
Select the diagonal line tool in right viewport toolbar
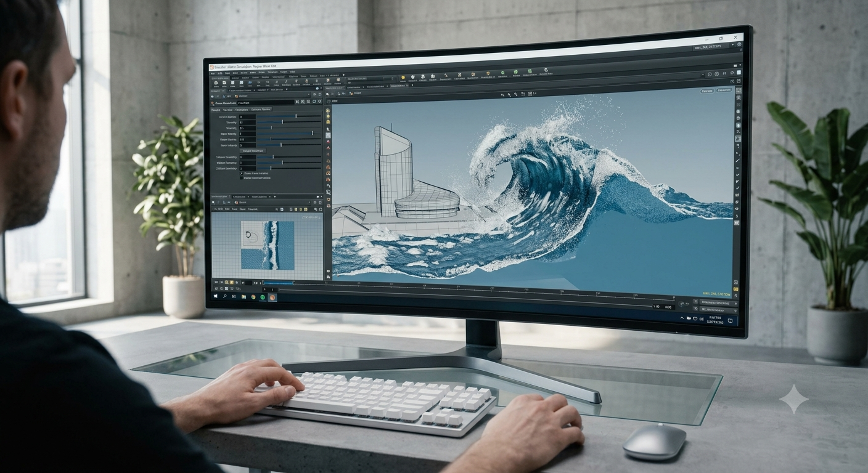coord(737,160)
